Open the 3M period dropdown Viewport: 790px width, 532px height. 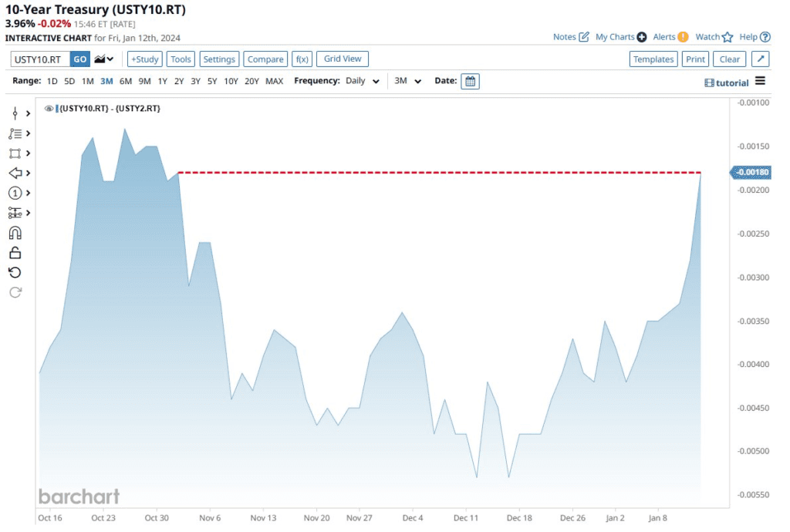pyautogui.click(x=407, y=81)
